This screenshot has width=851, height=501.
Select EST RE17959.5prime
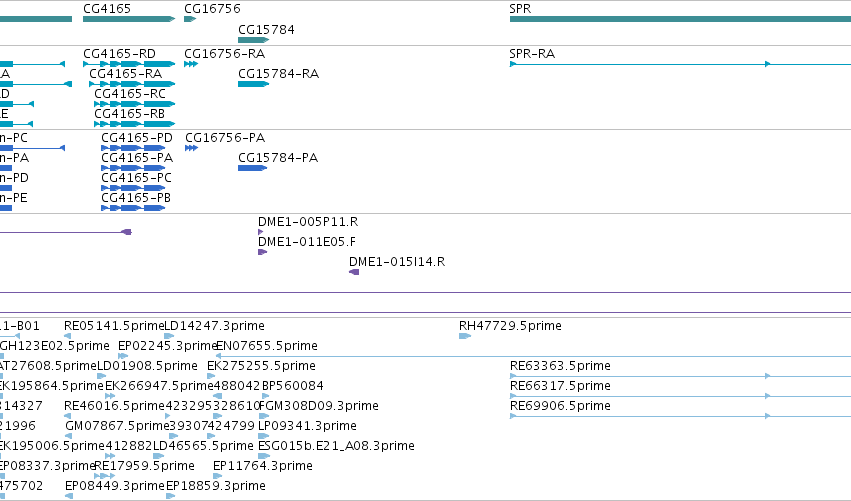pyautogui.click(x=144, y=467)
